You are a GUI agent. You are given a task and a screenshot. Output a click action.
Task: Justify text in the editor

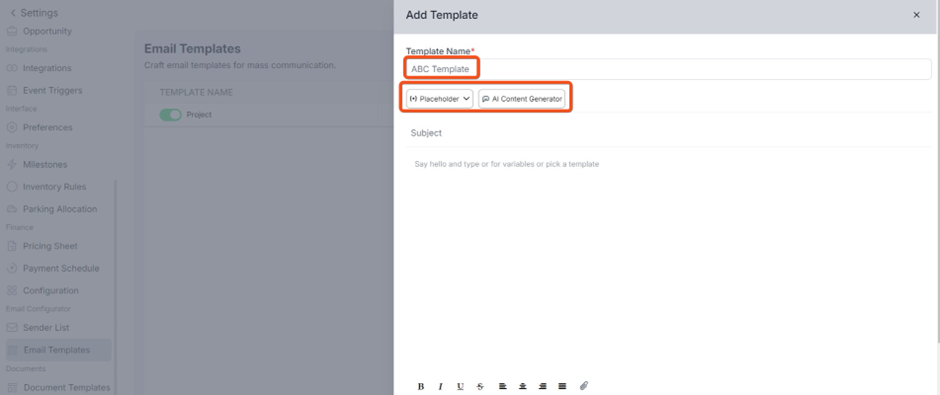coord(562,387)
